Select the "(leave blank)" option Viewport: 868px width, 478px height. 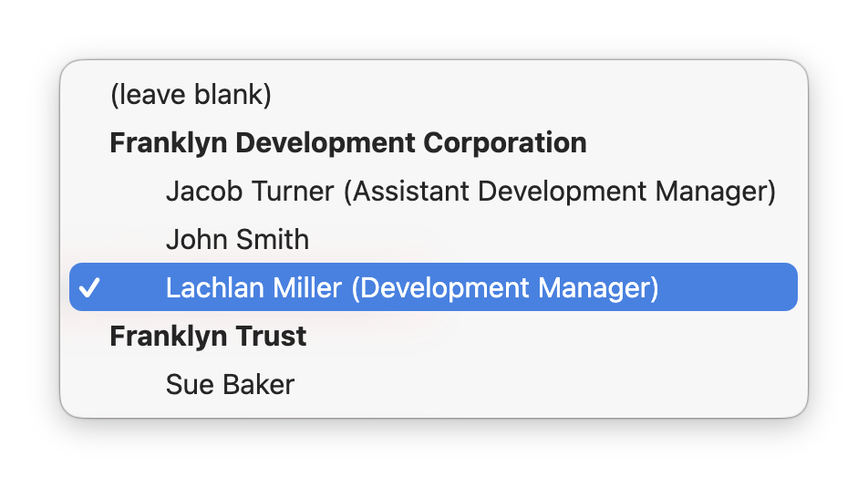(191, 95)
